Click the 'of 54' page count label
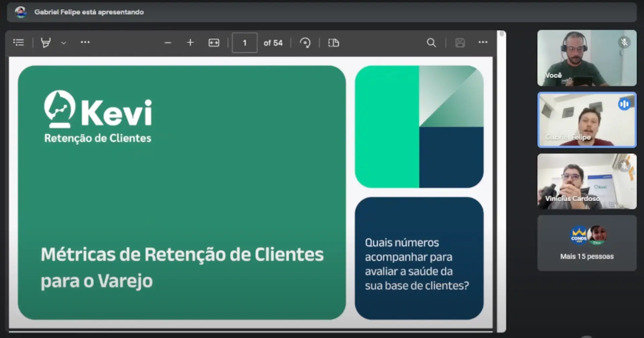644x338 pixels. pyautogui.click(x=273, y=43)
